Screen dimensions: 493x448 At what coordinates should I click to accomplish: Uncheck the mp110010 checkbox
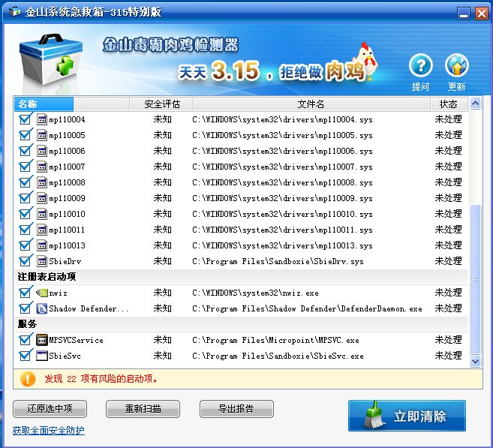(x=26, y=214)
